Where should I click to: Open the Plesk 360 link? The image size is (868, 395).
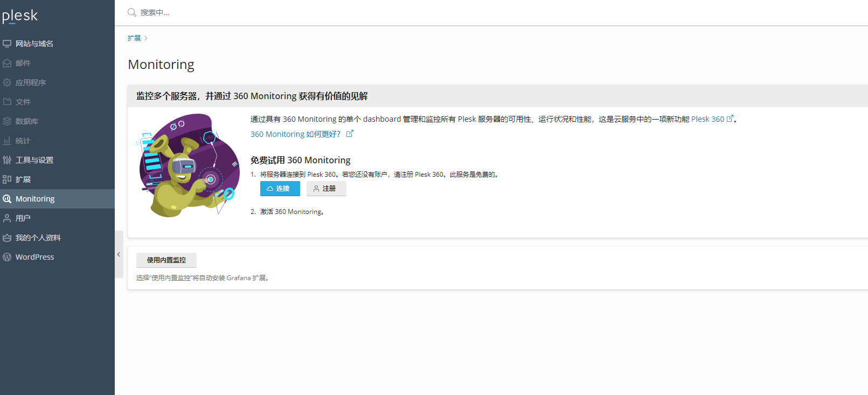[x=707, y=119]
